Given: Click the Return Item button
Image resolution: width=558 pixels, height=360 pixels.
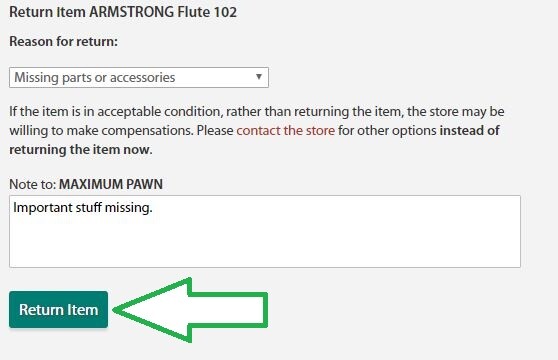Looking at the screenshot, I should 58,309.
